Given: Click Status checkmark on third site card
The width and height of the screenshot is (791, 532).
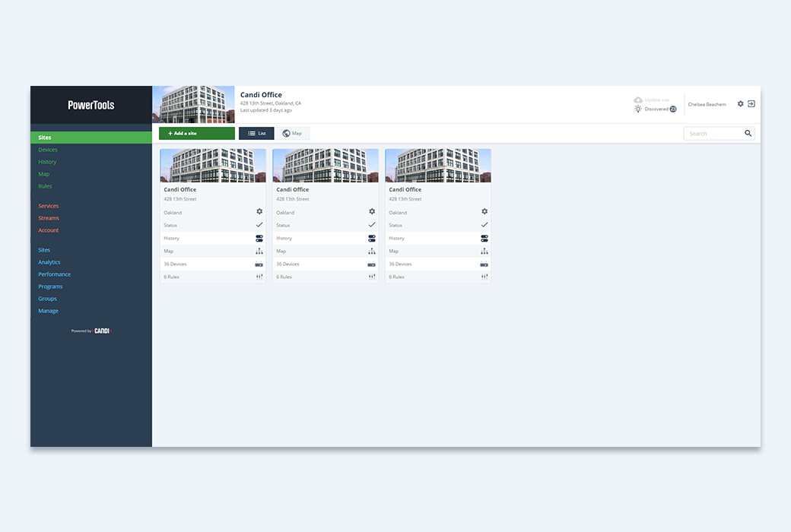Looking at the screenshot, I should point(484,225).
